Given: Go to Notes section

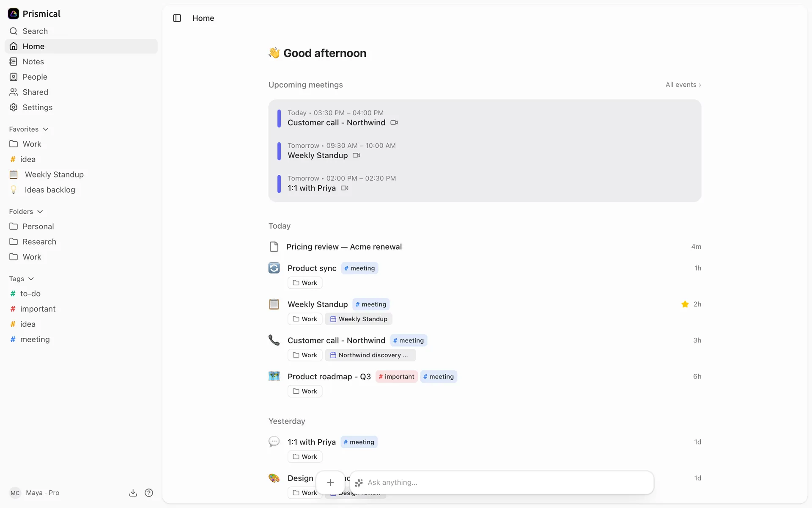Looking at the screenshot, I should 81,61.
